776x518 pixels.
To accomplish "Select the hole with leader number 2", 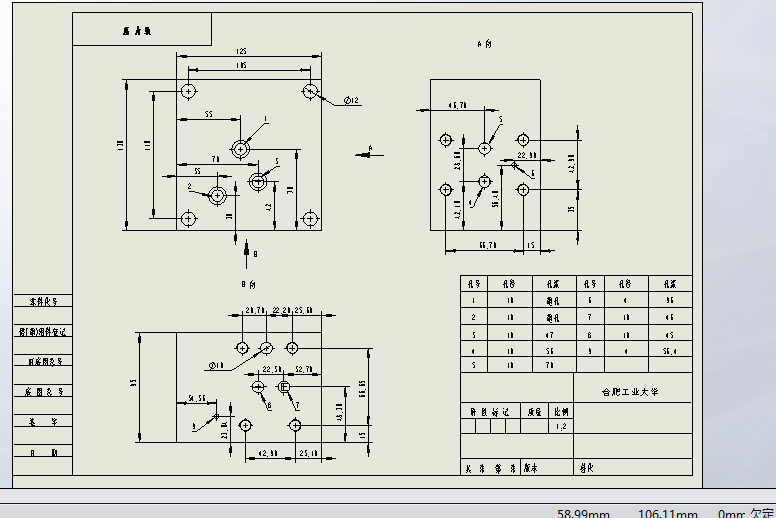I will (217, 195).
